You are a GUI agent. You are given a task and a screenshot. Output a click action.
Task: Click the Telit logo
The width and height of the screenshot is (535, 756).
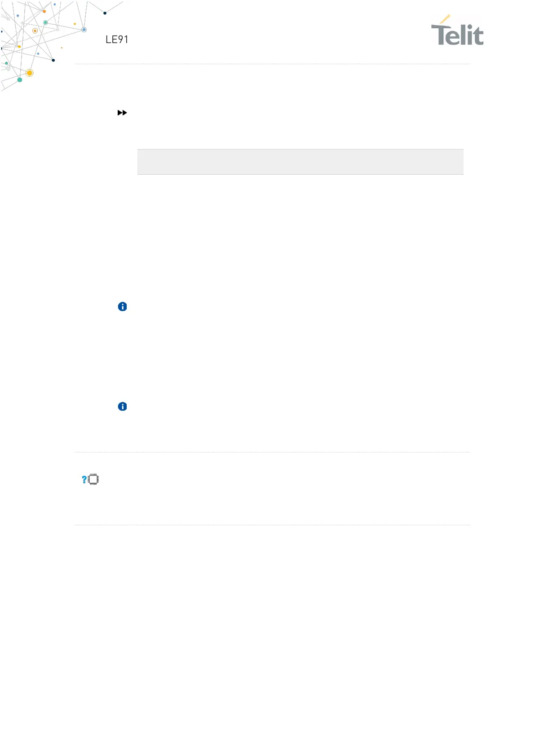pyautogui.click(x=457, y=31)
